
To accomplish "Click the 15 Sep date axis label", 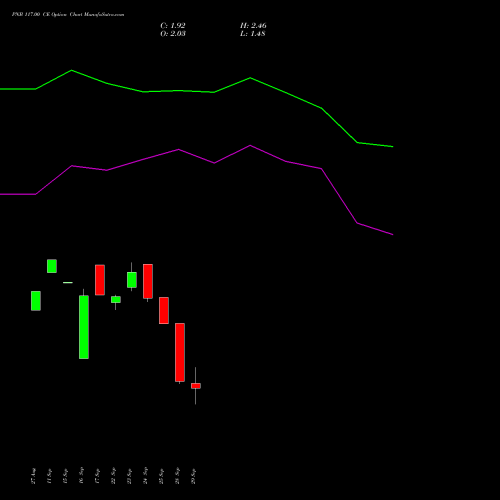I will (65, 476).
